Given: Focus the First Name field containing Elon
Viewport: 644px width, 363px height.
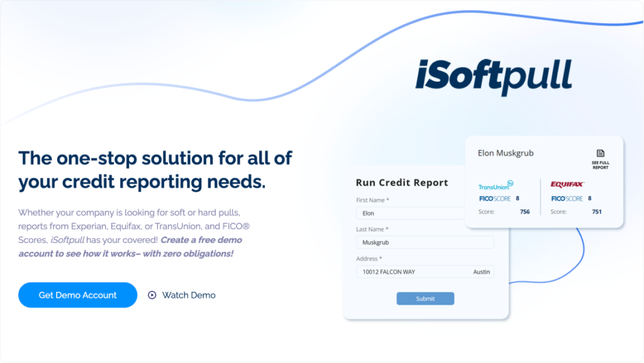Looking at the screenshot, I should coord(411,213).
